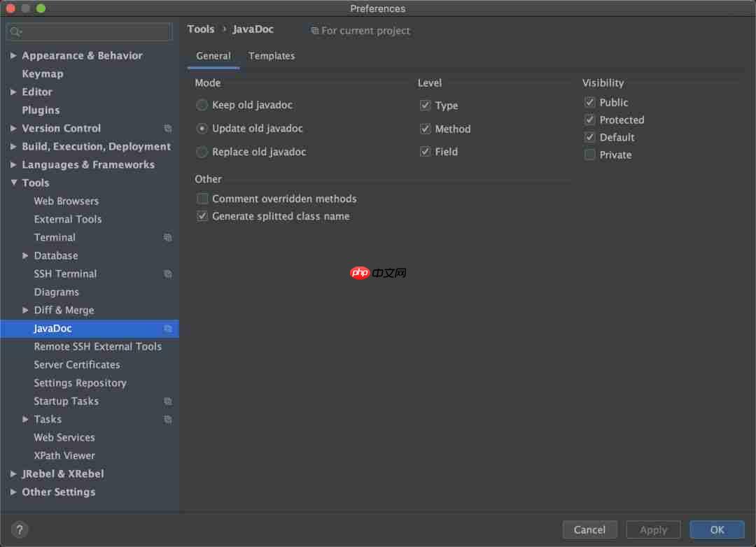
Task: Click the project-level settings icon beside JavaDoc
Action: [x=168, y=328]
